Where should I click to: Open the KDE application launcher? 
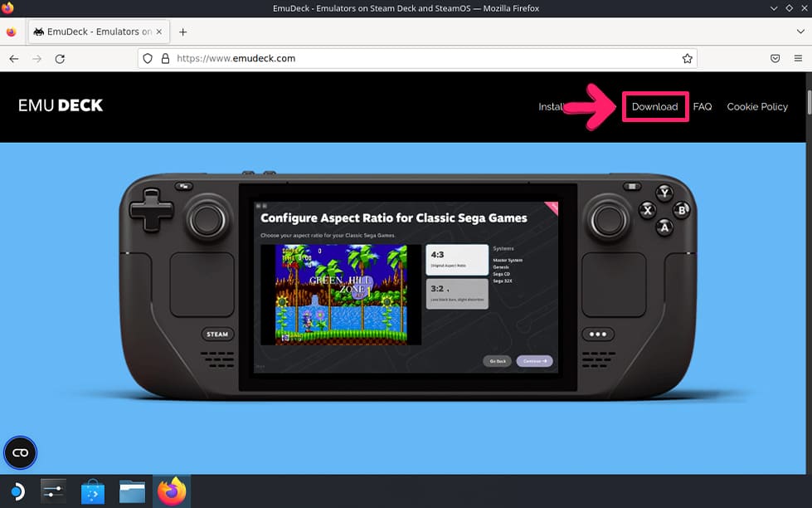[17, 491]
